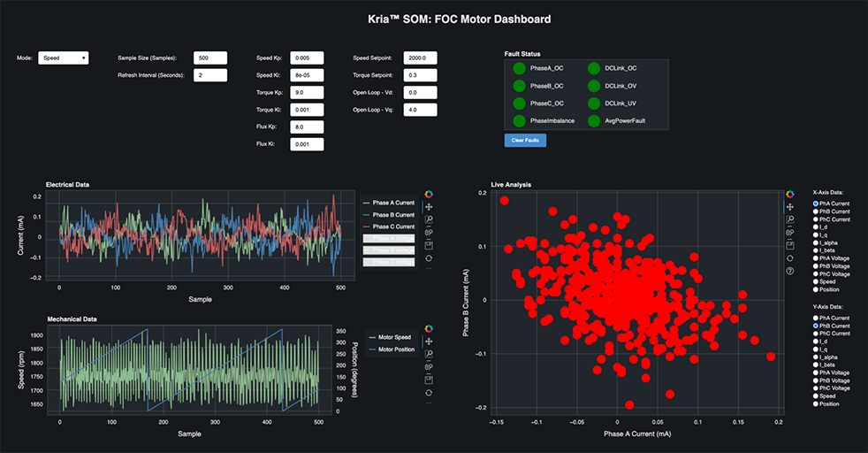Reset the Mechanical Data plot view

tap(429, 393)
